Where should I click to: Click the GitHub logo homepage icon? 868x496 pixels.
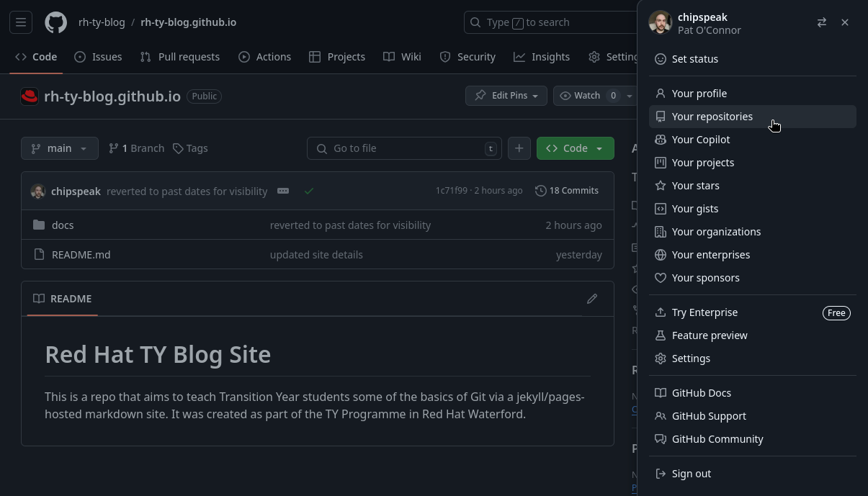[x=55, y=22]
